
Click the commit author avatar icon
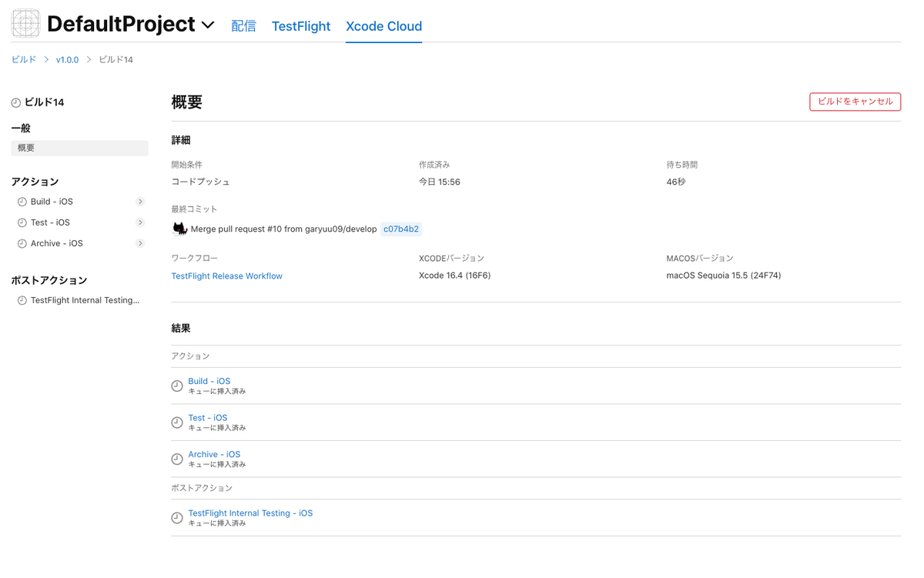click(x=179, y=229)
